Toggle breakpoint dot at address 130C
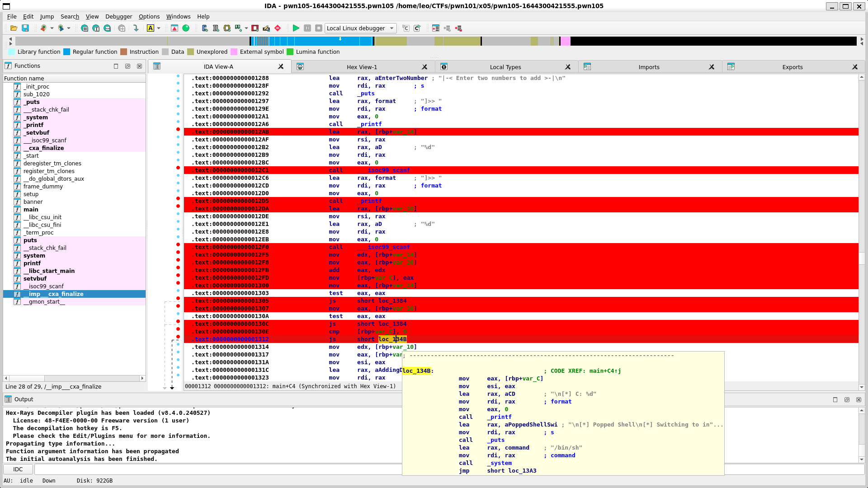Image resolution: width=868 pixels, height=488 pixels. click(x=178, y=321)
